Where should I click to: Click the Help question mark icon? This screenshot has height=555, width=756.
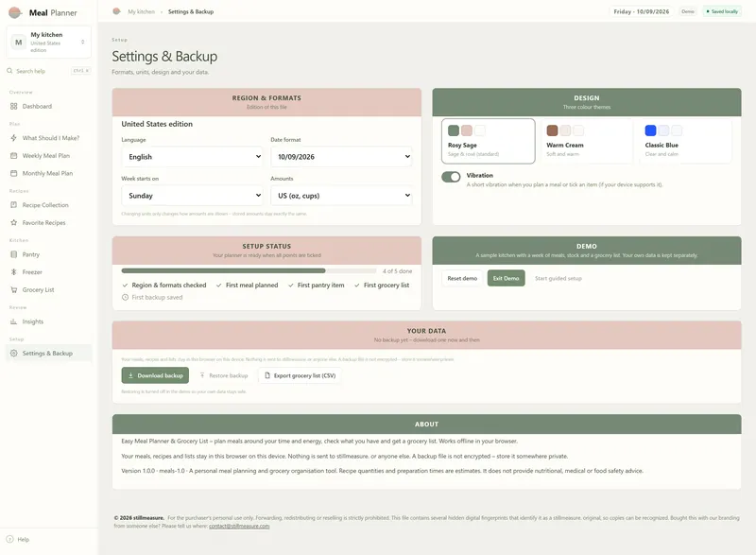click(9, 539)
